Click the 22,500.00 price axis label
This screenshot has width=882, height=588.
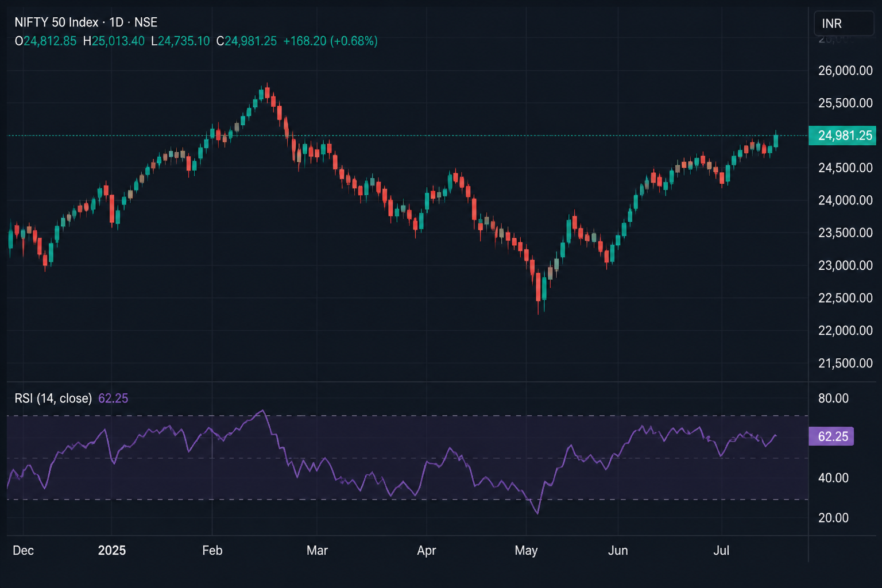click(x=845, y=298)
